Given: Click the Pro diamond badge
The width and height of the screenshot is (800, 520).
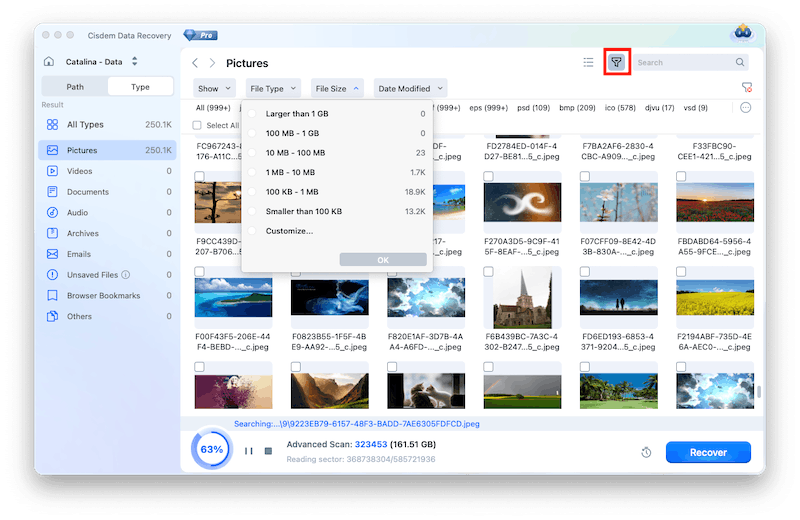Looking at the screenshot, I should 201,35.
